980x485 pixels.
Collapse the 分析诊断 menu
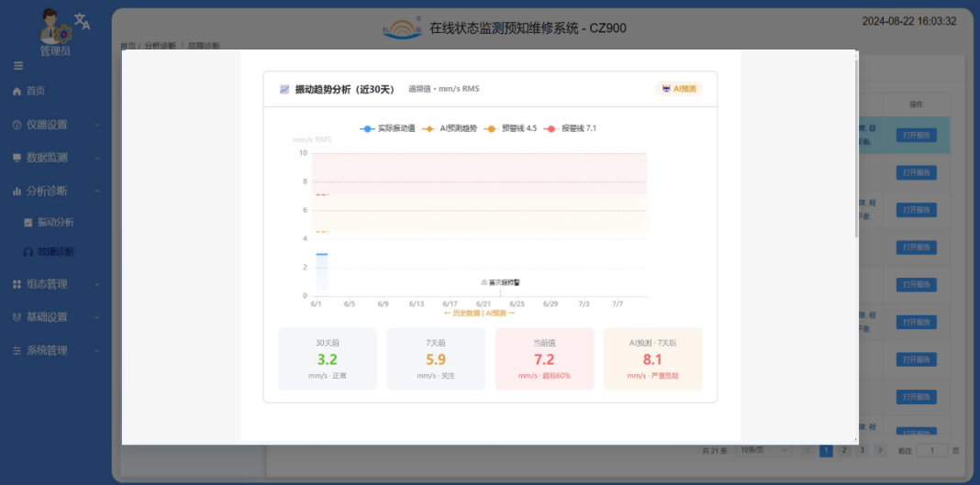point(56,191)
